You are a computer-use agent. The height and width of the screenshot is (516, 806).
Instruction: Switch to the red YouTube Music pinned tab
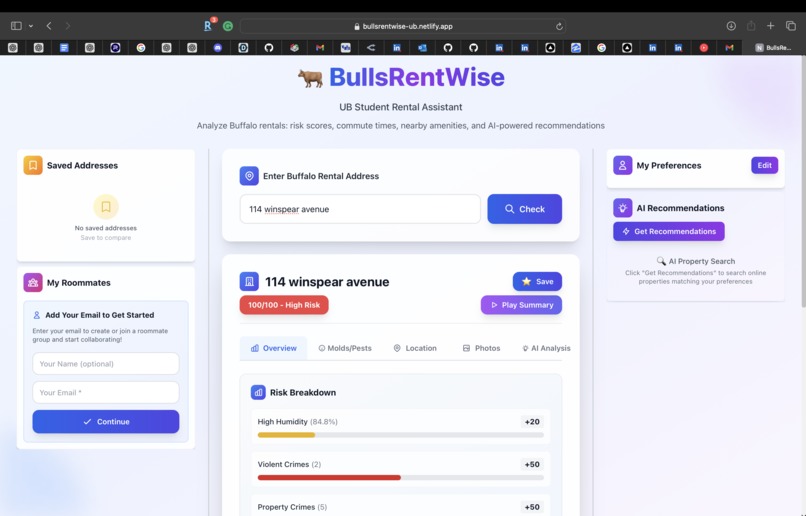coord(704,48)
